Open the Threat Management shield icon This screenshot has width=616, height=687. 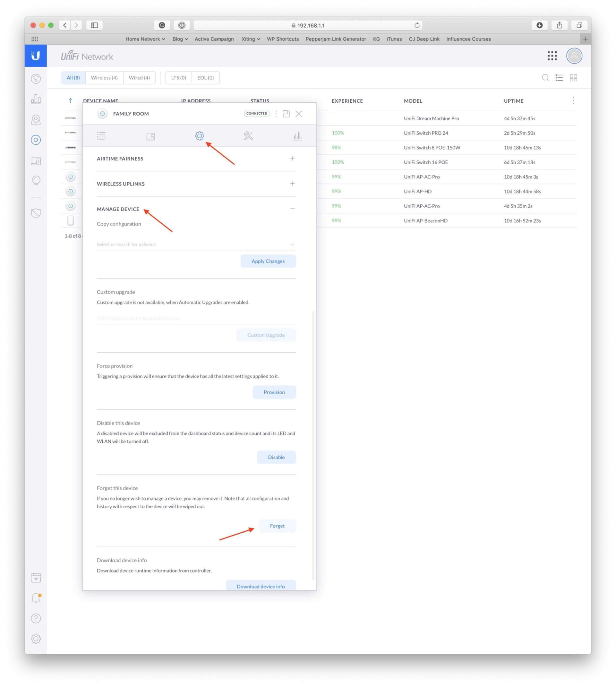coord(36,213)
